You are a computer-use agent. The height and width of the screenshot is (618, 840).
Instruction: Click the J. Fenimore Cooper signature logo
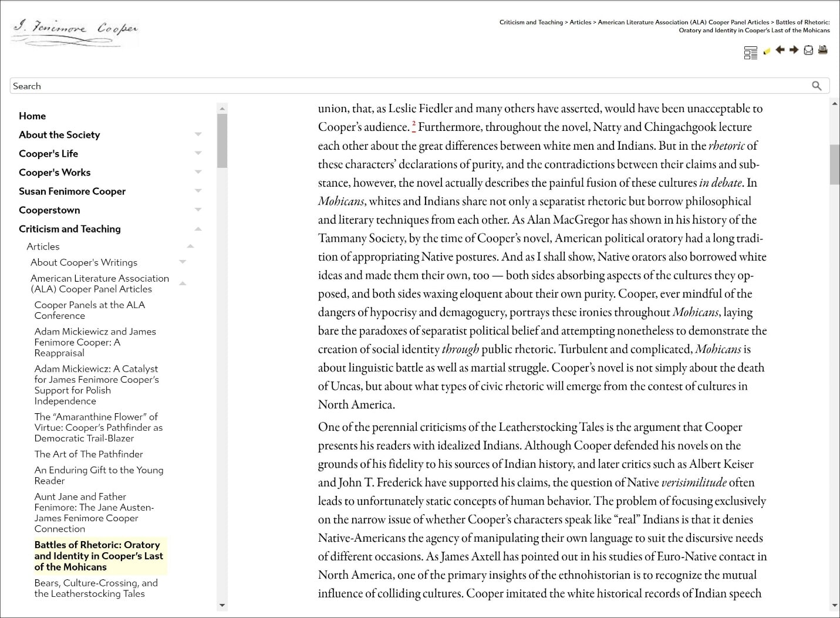[x=75, y=29]
